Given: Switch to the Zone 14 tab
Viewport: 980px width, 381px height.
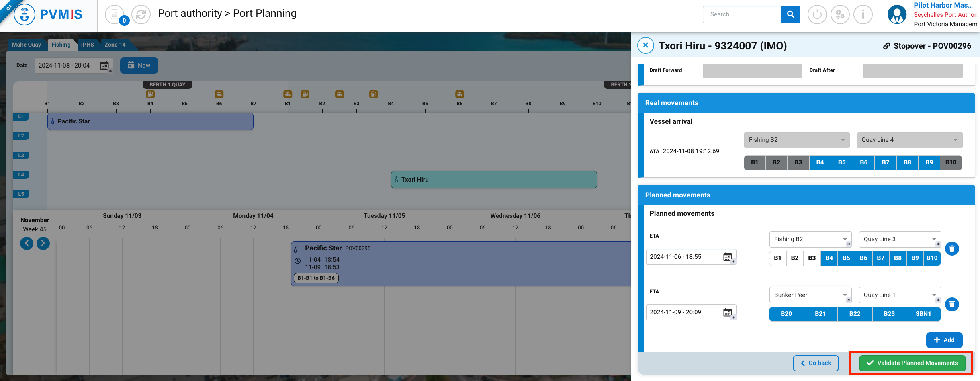Looking at the screenshot, I should (115, 45).
